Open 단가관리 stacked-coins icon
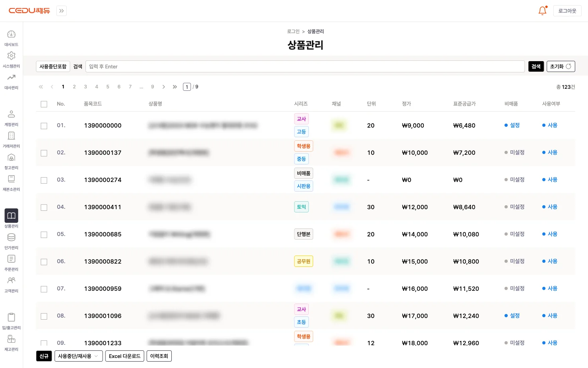Screen dimensions: 588x368 click(x=11, y=237)
